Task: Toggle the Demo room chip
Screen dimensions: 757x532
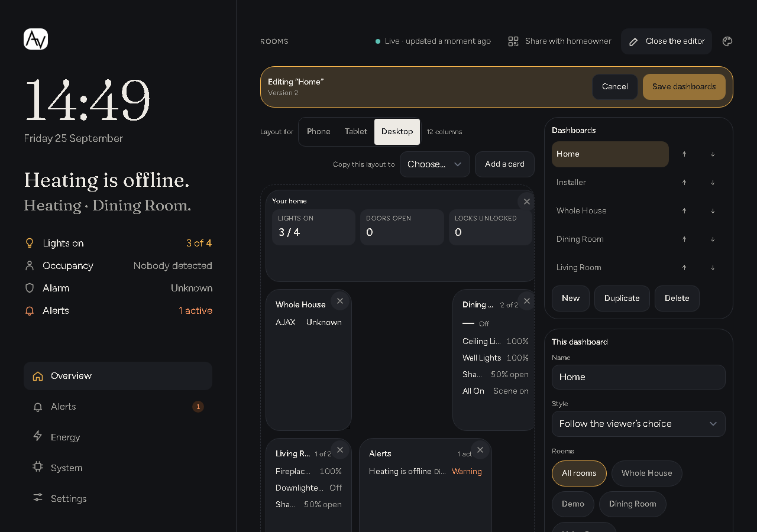Action: [573, 504]
